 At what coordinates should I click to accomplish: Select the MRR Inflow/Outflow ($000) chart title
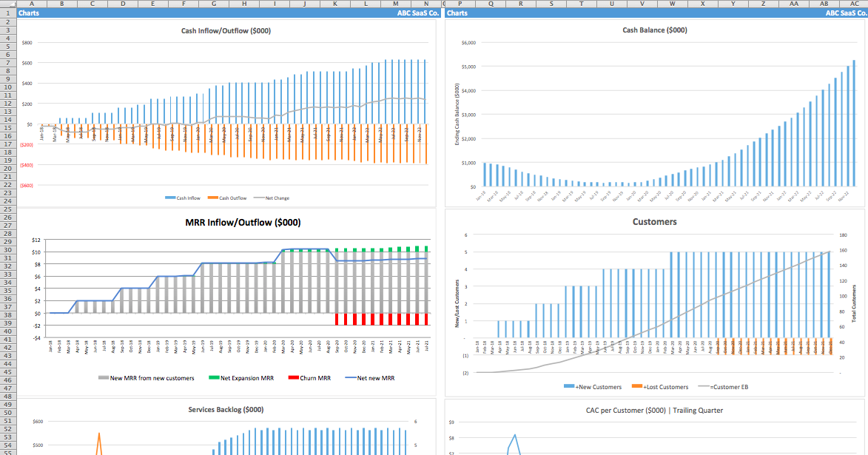point(243,223)
